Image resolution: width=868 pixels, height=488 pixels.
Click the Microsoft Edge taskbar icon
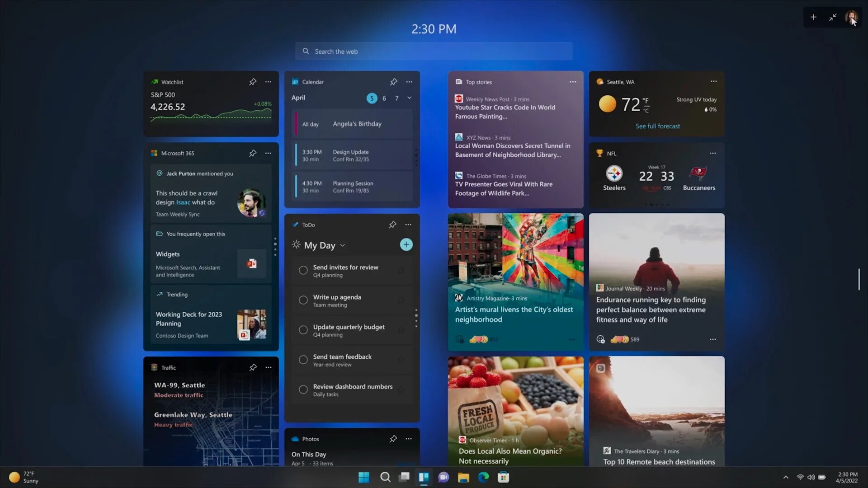pyautogui.click(x=483, y=477)
